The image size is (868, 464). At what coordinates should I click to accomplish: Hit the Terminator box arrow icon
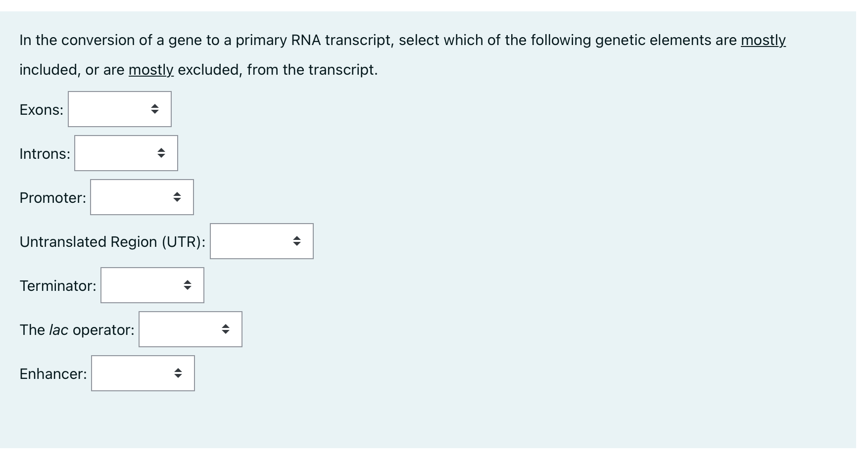point(188,285)
